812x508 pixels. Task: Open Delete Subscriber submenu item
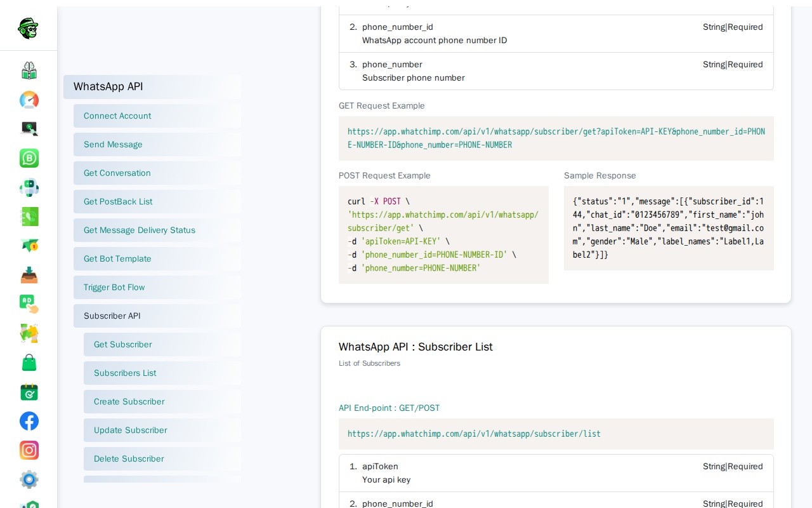coord(162,459)
